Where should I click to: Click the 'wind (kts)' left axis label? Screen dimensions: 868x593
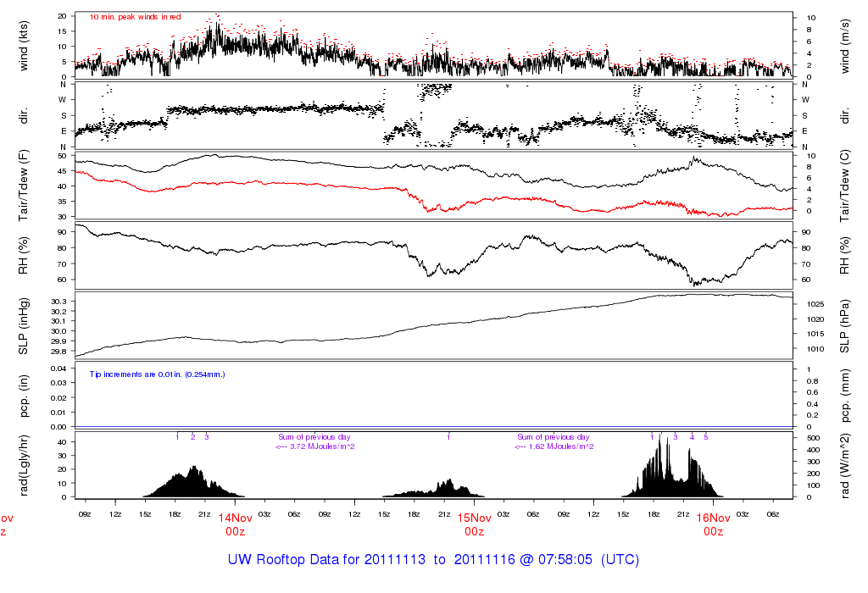[23, 46]
